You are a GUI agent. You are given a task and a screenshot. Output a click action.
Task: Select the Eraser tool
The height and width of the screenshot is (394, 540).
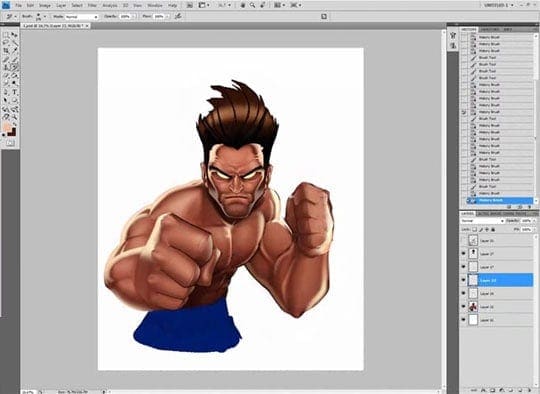click(6, 75)
